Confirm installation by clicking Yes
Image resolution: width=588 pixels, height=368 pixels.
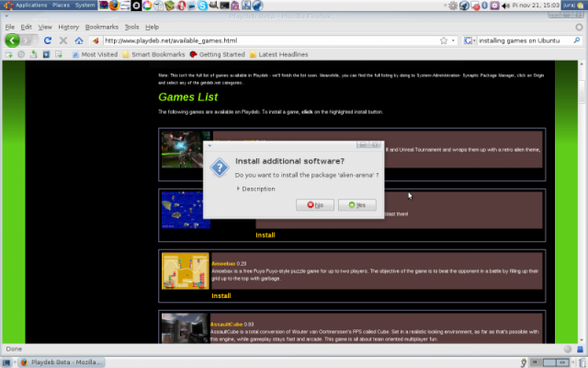pyautogui.click(x=357, y=204)
